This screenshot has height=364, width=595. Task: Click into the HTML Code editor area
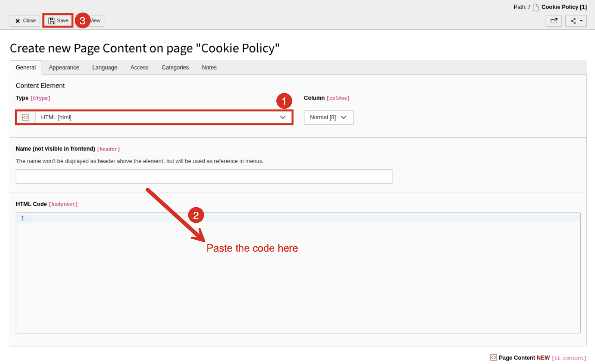click(305, 273)
